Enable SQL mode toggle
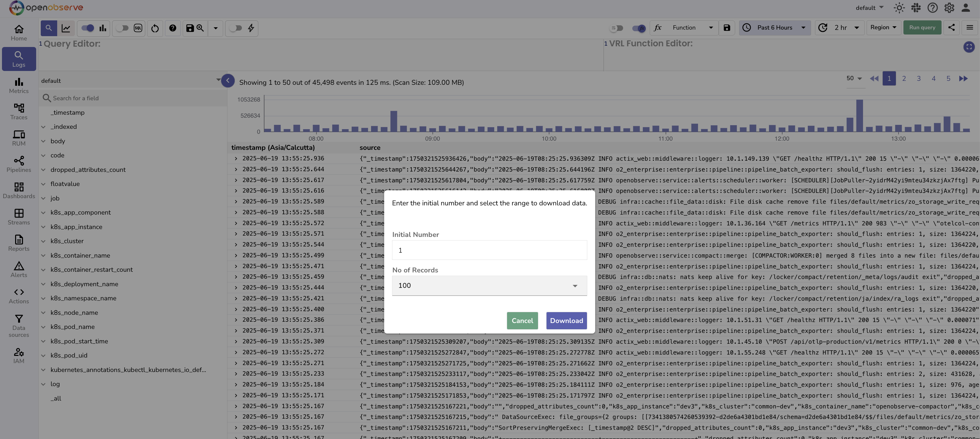 [x=122, y=28]
